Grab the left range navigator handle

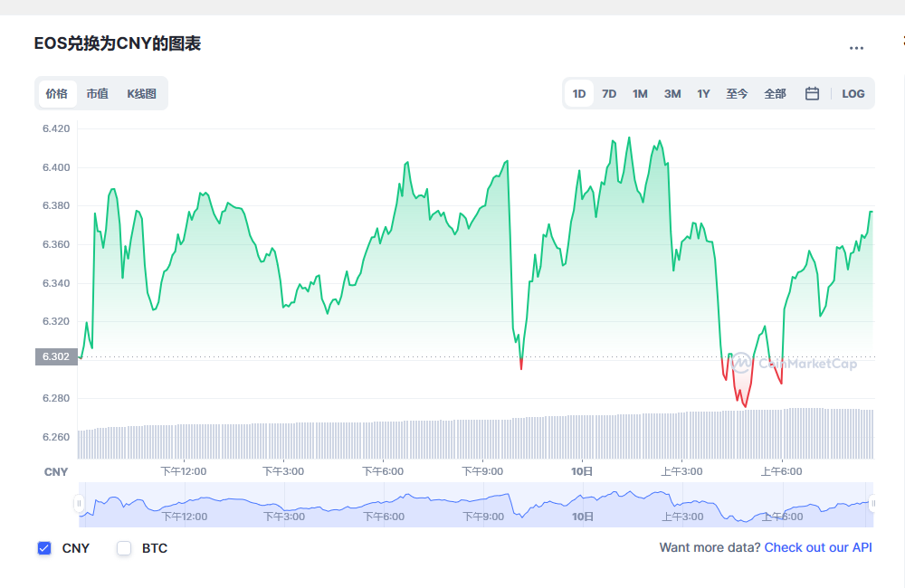(x=79, y=504)
